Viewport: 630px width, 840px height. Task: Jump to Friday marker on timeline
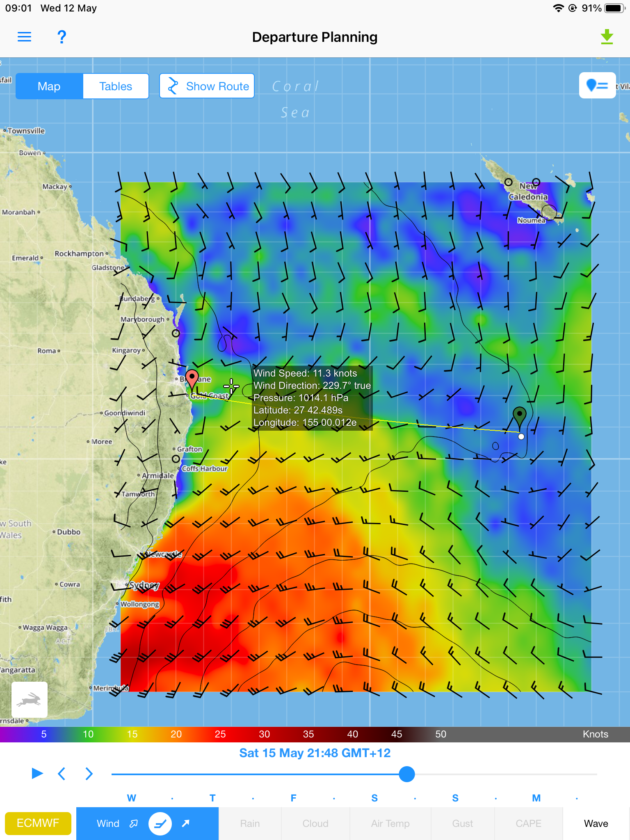[x=293, y=798]
